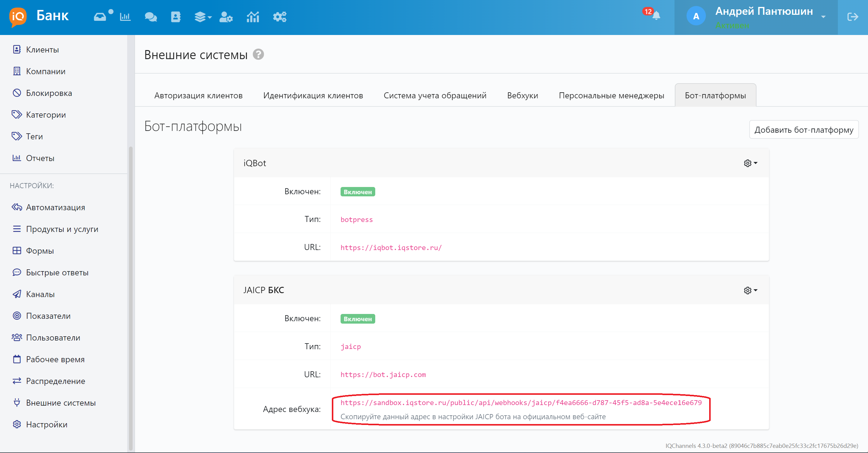The height and width of the screenshot is (453, 868).
Task: Open the analytics chart icon in the top bar
Action: tap(253, 17)
